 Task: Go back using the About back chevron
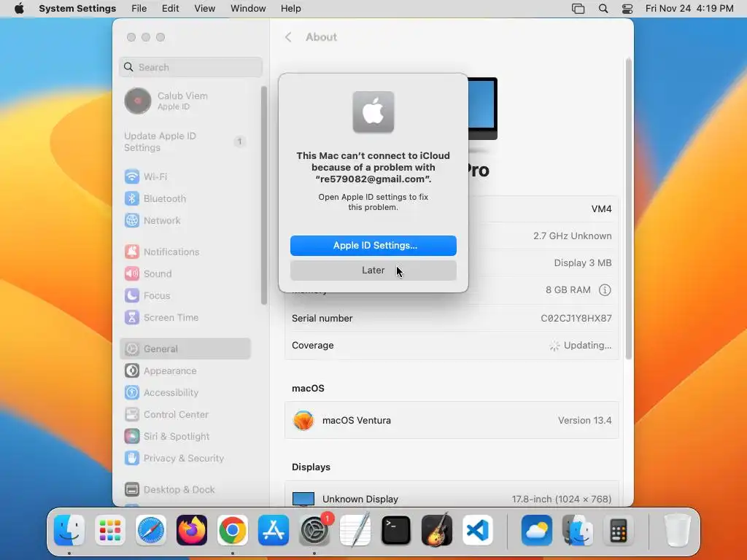(x=288, y=37)
